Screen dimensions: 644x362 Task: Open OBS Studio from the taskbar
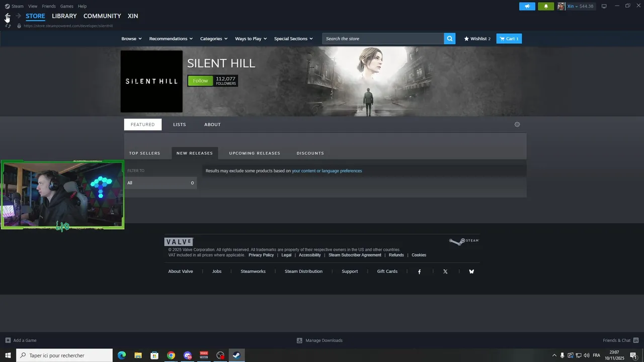[x=220, y=355]
